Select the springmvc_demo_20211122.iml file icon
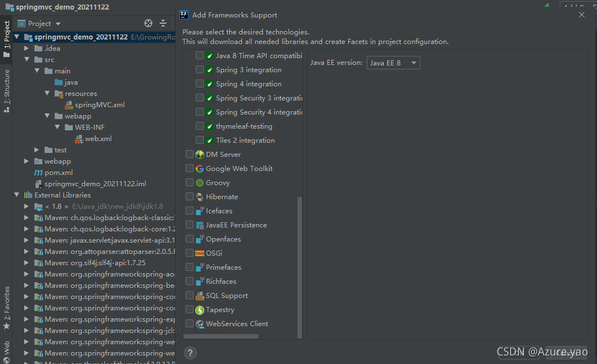The height and width of the screenshot is (364, 597). 38,184
